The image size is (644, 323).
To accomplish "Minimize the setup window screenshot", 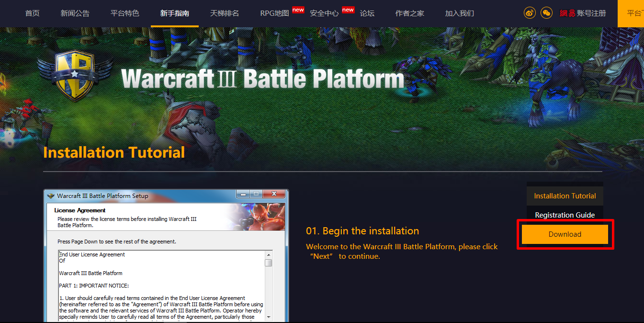I will pyautogui.click(x=243, y=194).
